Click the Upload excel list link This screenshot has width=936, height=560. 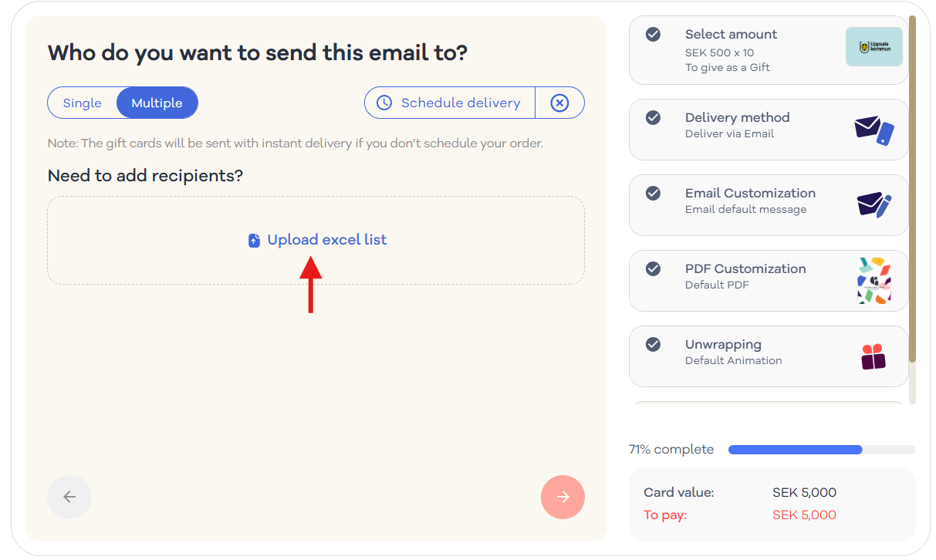click(327, 240)
